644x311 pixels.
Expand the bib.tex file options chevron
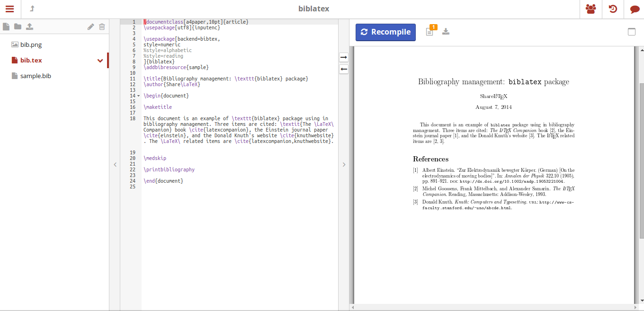click(100, 61)
